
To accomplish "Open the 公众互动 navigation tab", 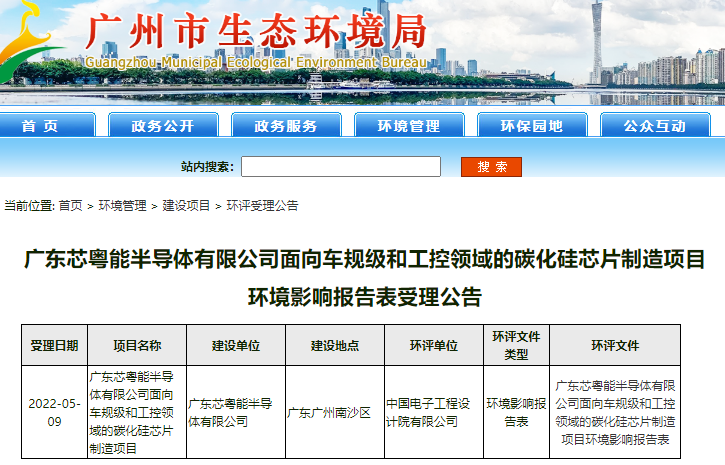I will [x=655, y=125].
